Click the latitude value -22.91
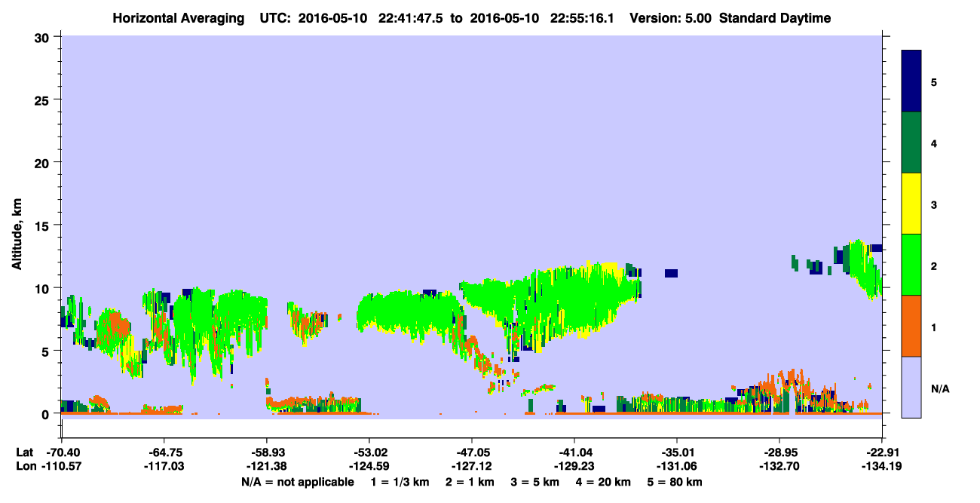The image size is (980, 503). [x=882, y=452]
